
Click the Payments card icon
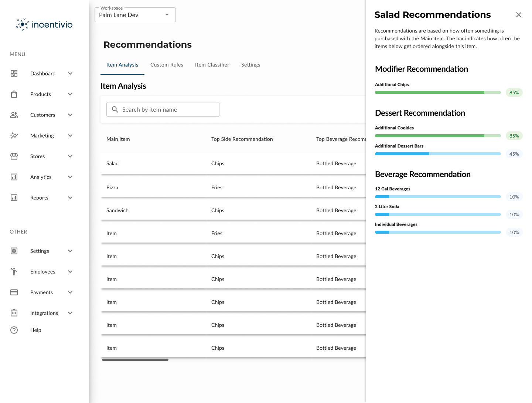coord(14,292)
